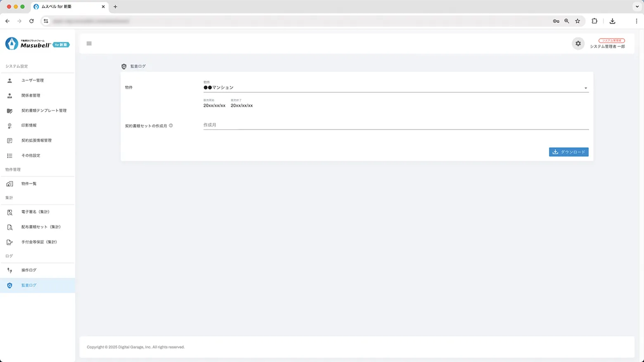This screenshot has height=362, width=644.
Task: Open the ●●マンション property selector
Action: click(392, 88)
